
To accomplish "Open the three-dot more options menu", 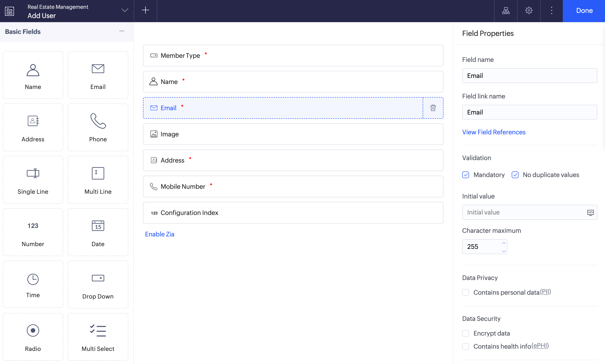I will click(x=551, y=11).
